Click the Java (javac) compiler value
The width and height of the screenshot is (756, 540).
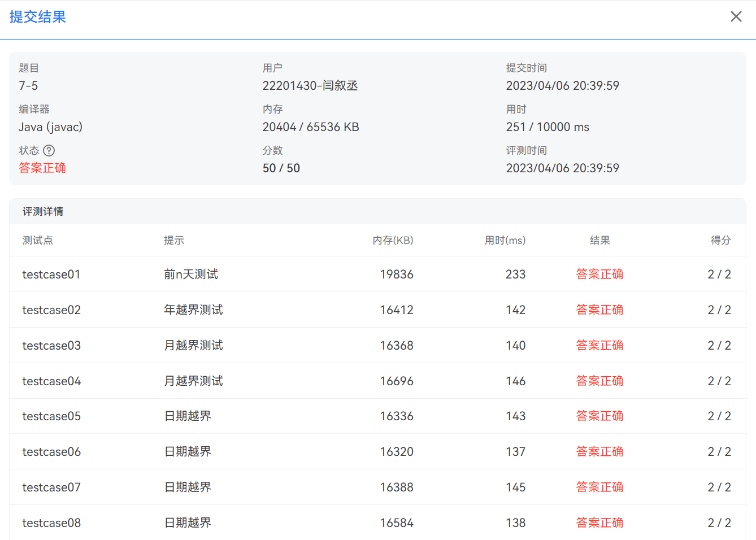tap(50, 127)
